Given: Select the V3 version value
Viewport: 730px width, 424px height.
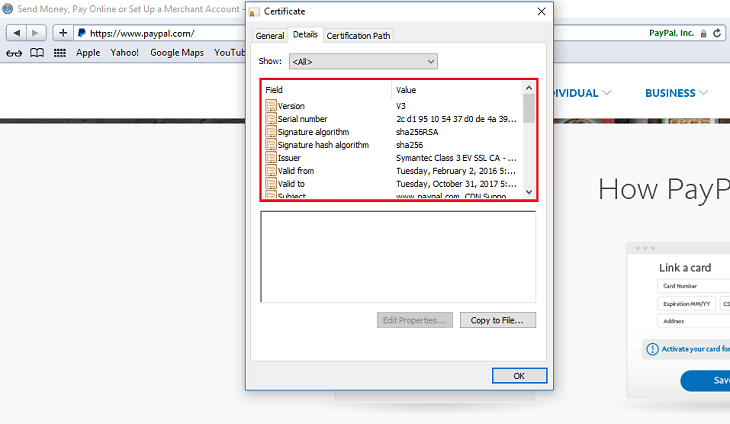Looking at the screenshot, I should point(401,106).
